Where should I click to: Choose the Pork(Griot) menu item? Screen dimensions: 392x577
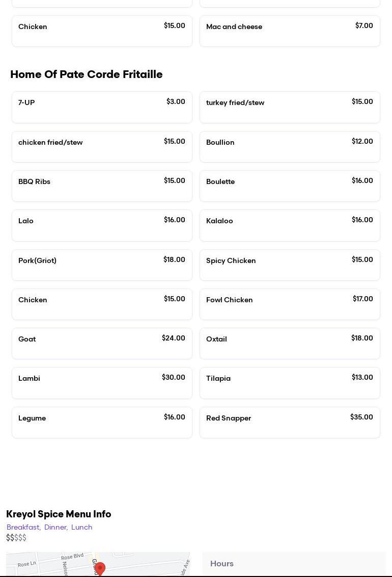click(x=102, y=265)
